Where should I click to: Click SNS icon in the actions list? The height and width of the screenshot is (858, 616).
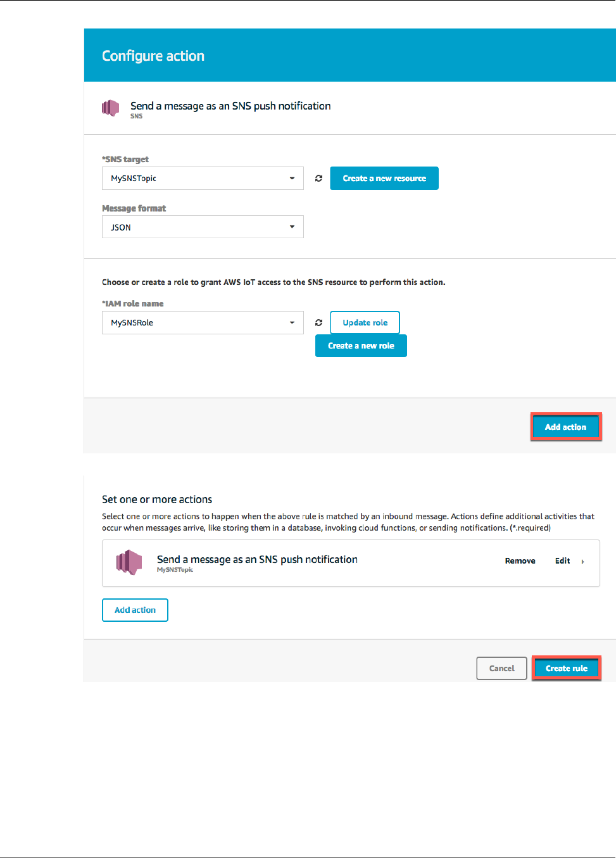click(x=129, y=562)
